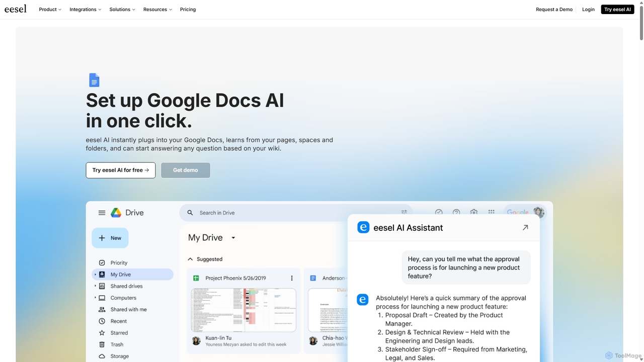The width and height of the screenshot is (644, 362).
Task: Click Request a Demo link
Action: 554,10
